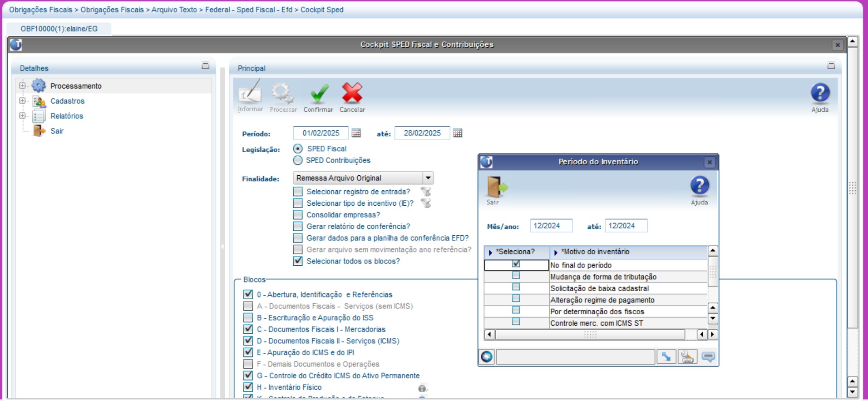Click Federal - Sped Fiscal - Efd breadcrumb
The height and width of the screenshot is (401, 868).
click(249, 10)
